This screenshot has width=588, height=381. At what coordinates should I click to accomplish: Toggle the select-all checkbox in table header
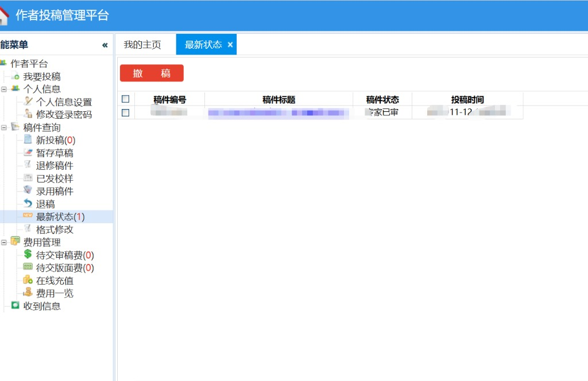click(126, 99)
